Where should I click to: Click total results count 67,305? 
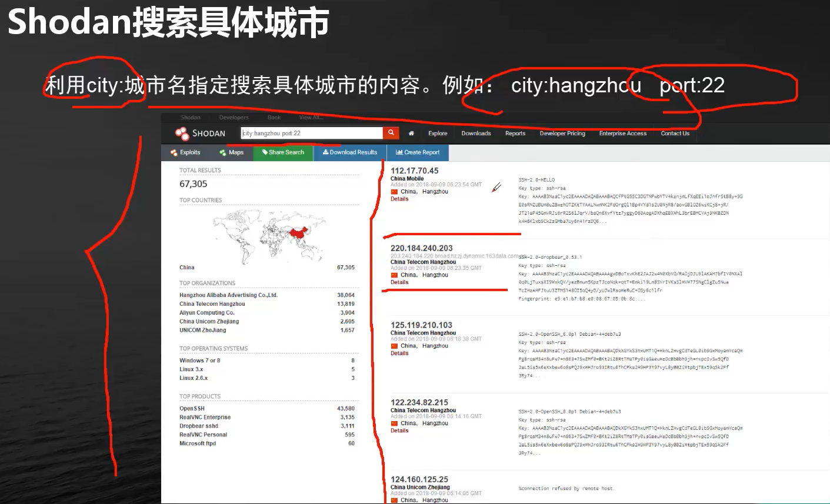point(193,184)
